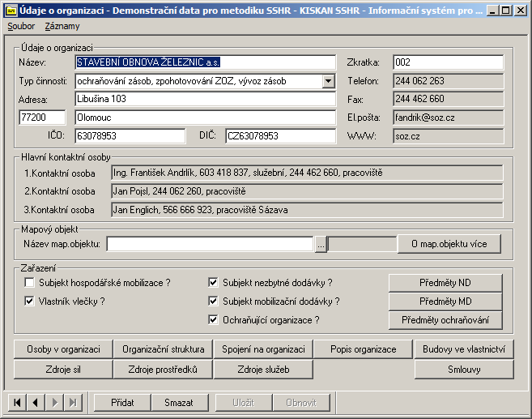This screenshot has width=532, height=419.
Task: Click the Zdroje prostředků button
Action: pyautogui.click(x=164, y=370)
